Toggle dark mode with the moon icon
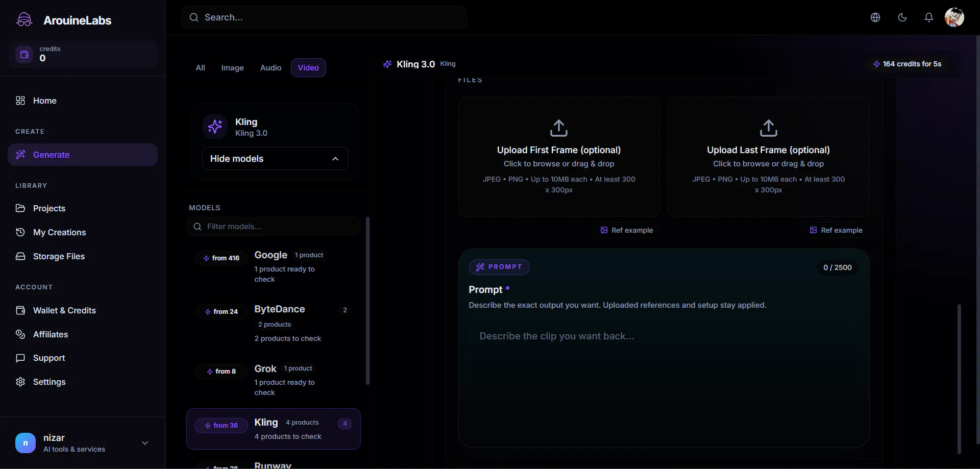980x469 pixels. pos(902,17)
